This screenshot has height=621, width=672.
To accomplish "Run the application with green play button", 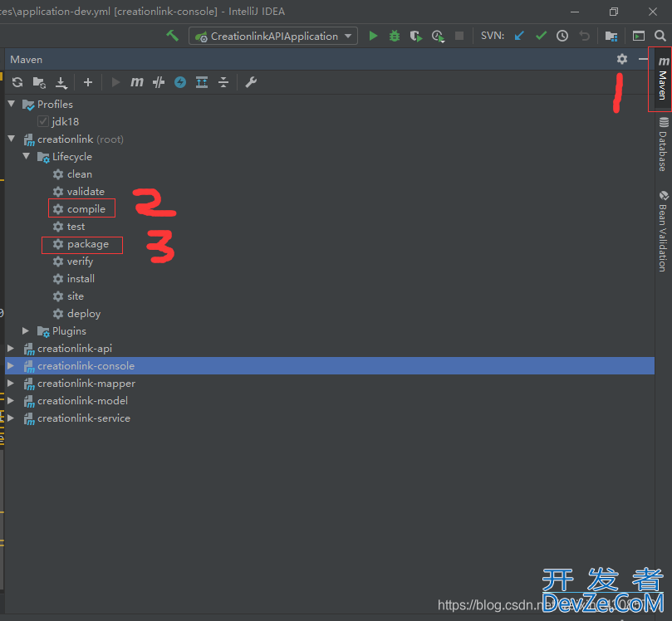I will pos(373,36).
